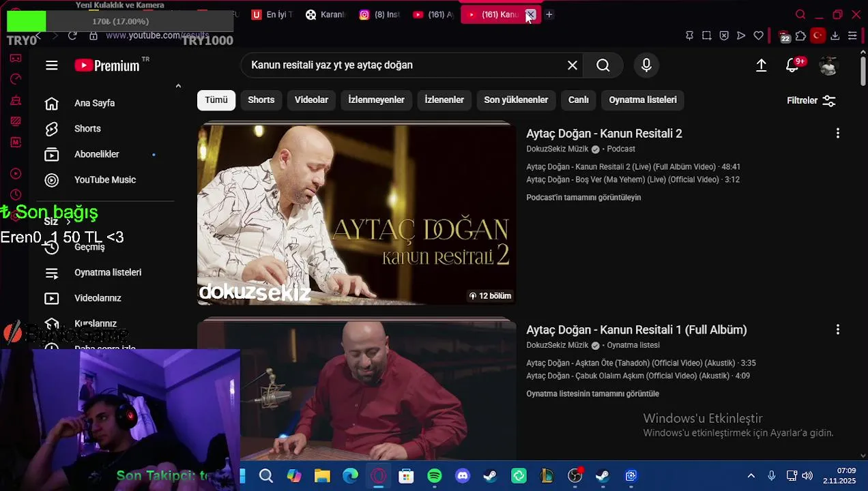Play Boş Ver (Ma Yehem) live video

633,180
